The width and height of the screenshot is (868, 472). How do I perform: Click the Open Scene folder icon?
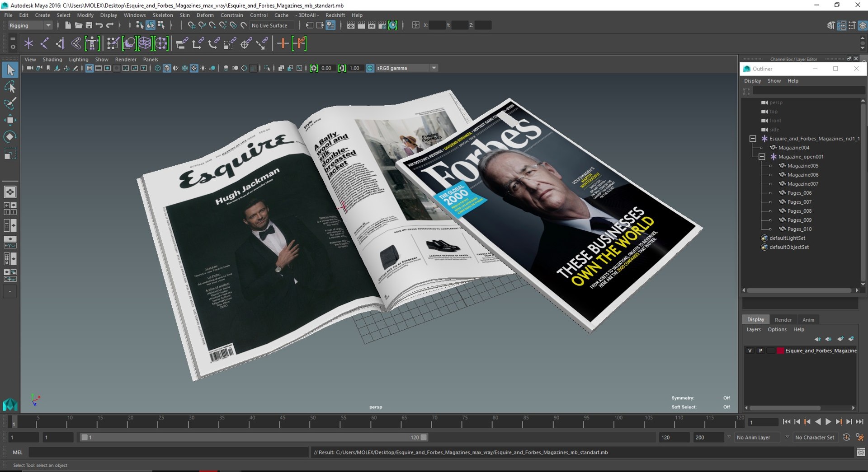pos(78,25)
